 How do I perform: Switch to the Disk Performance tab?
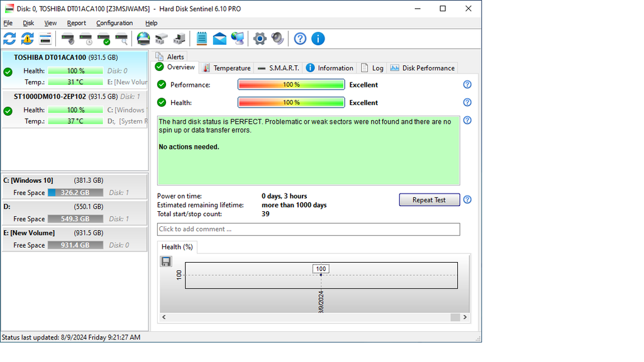(422, 68)
